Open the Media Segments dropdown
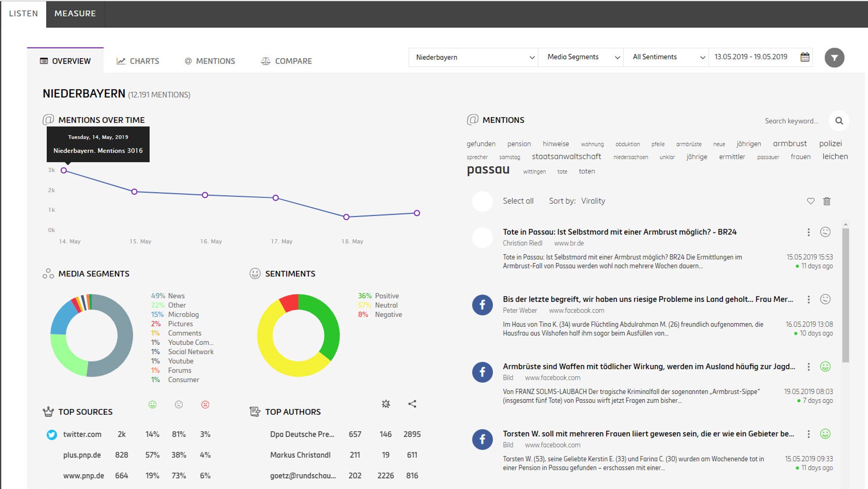This screenshot has height=489, width=868. (581, 57)
